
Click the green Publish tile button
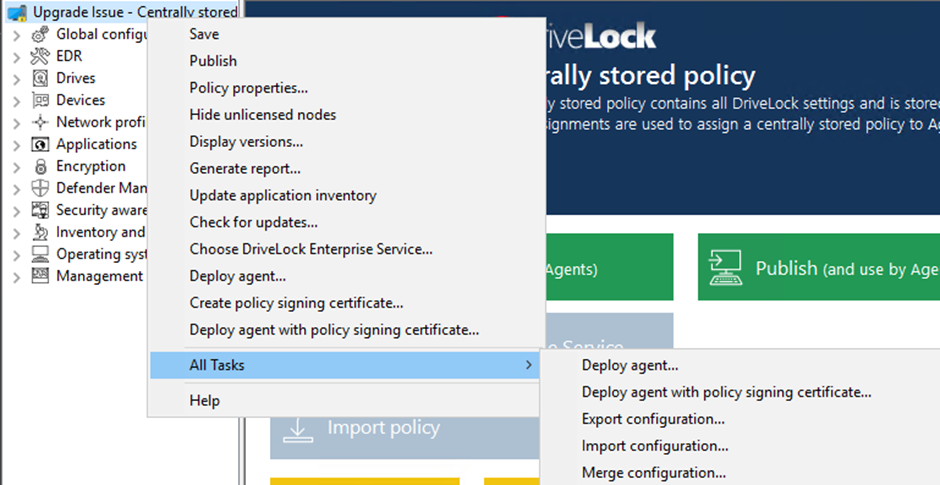tap(819, 267)
